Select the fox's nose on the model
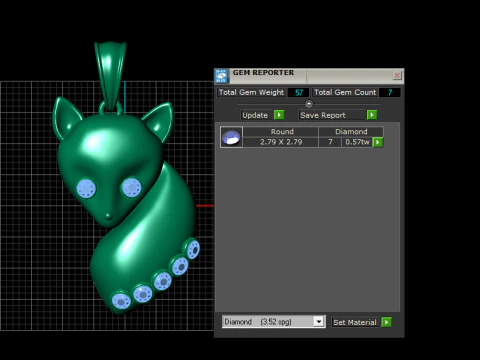Viewport: 480px width, 360px height. pyautogui.click(x=108, y=216)
